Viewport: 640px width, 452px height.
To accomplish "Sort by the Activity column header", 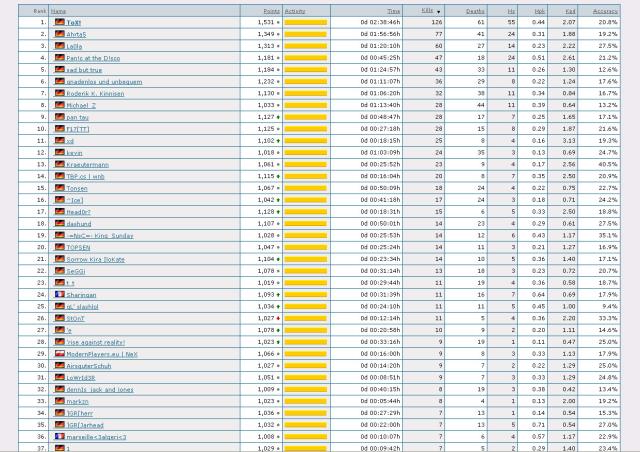I will click(x=295, y=10).
